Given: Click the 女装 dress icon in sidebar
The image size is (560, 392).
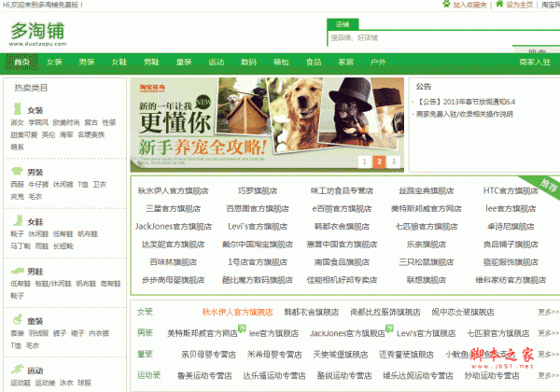Looking at the screenshot, I should coord(17,109).
